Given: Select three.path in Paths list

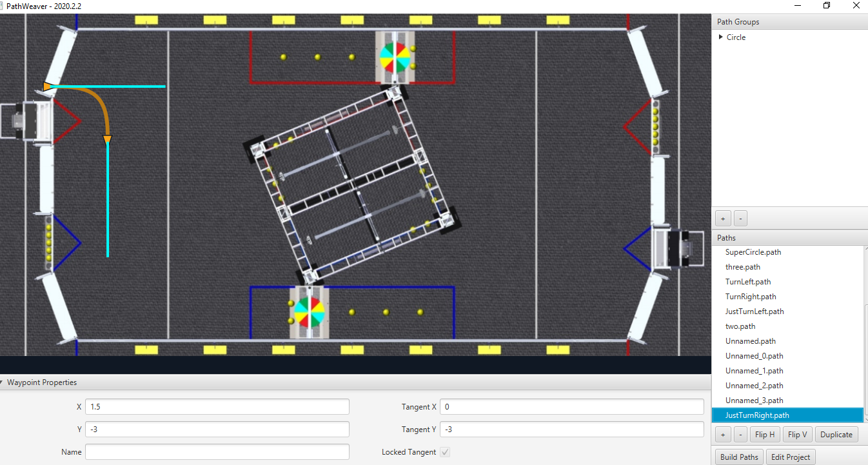Looking at the screenshot, I should point(787,267).
